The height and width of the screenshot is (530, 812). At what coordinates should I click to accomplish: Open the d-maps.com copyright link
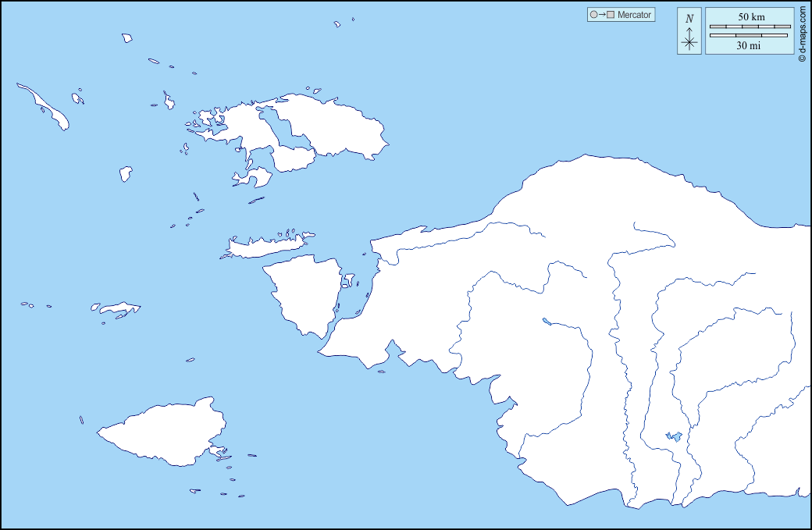point(802,33)
